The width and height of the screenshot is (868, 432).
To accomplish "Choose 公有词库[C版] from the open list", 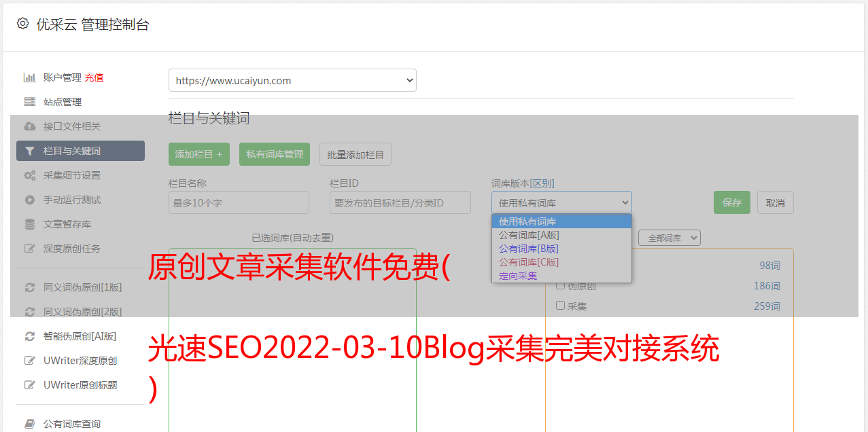I will coord(561,262).
